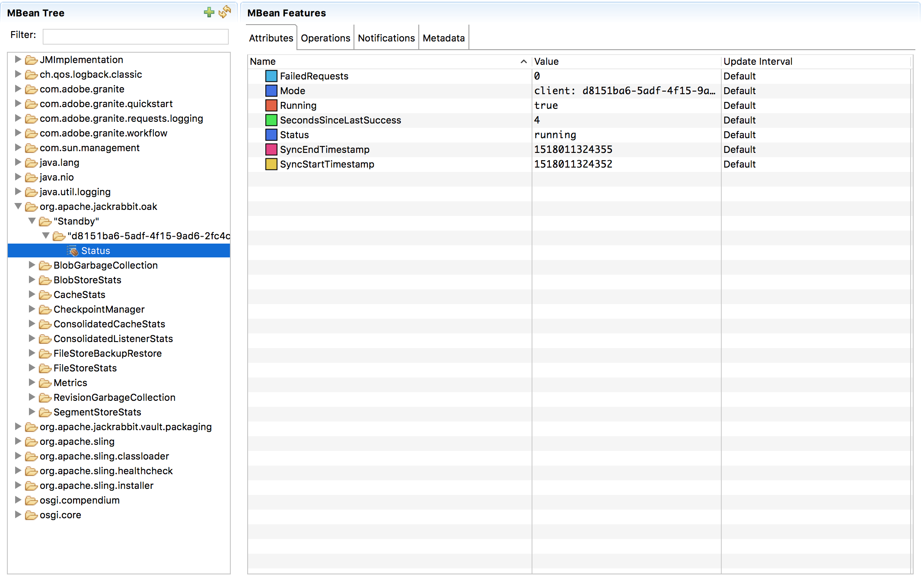Click the green SecondsSinceLastSuccess color swatch

[271, 120]
